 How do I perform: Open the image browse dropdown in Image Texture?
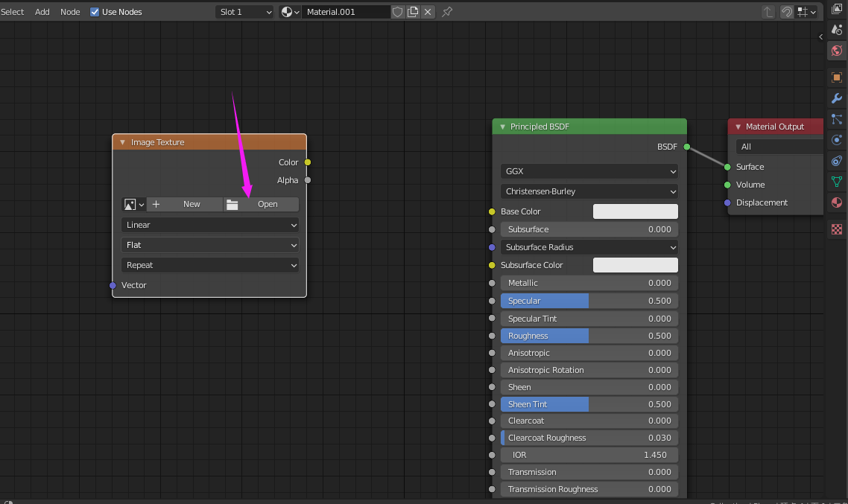click(133, 204)
